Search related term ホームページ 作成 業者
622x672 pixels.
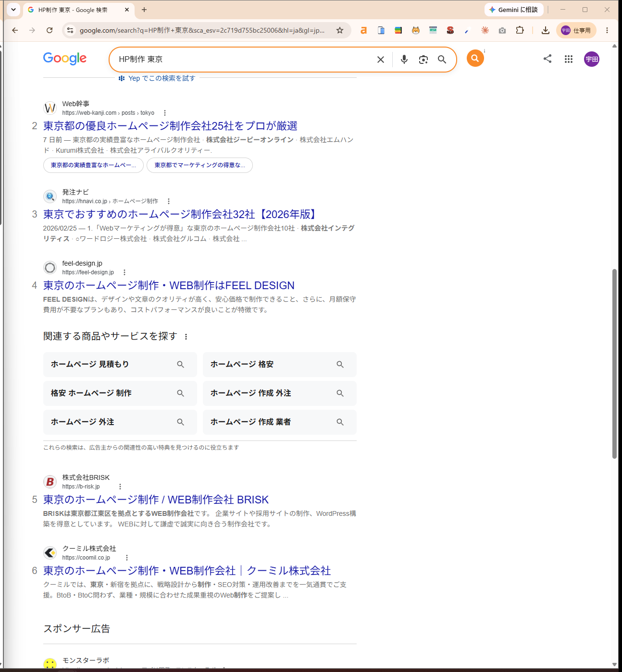pyautogui.click(x=279, y=422)
